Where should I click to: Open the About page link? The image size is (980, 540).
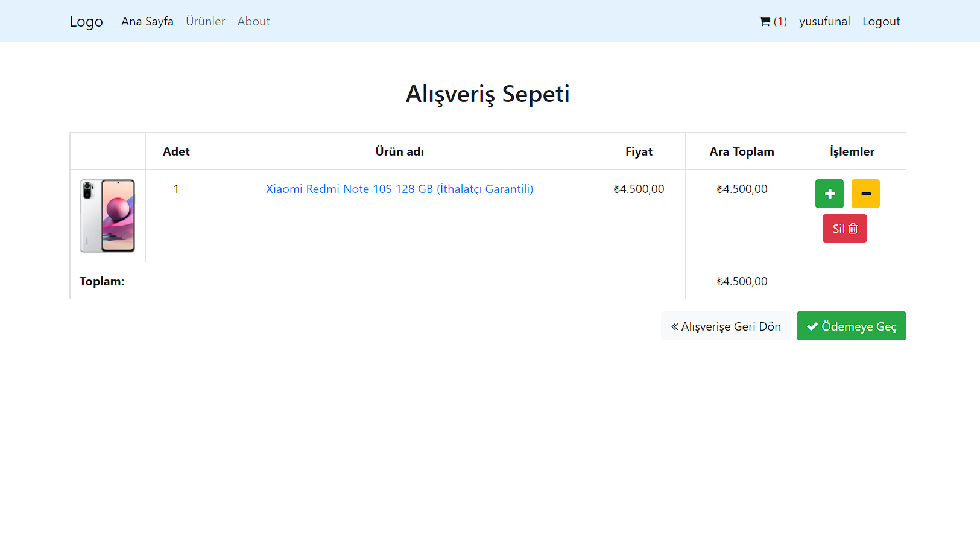pyautogui.click(x=253, y=21)
